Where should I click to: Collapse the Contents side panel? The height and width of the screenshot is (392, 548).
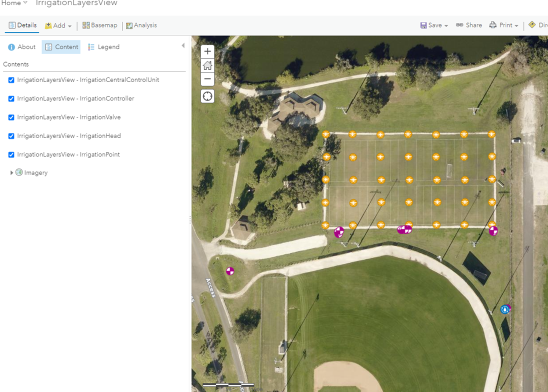183,45
